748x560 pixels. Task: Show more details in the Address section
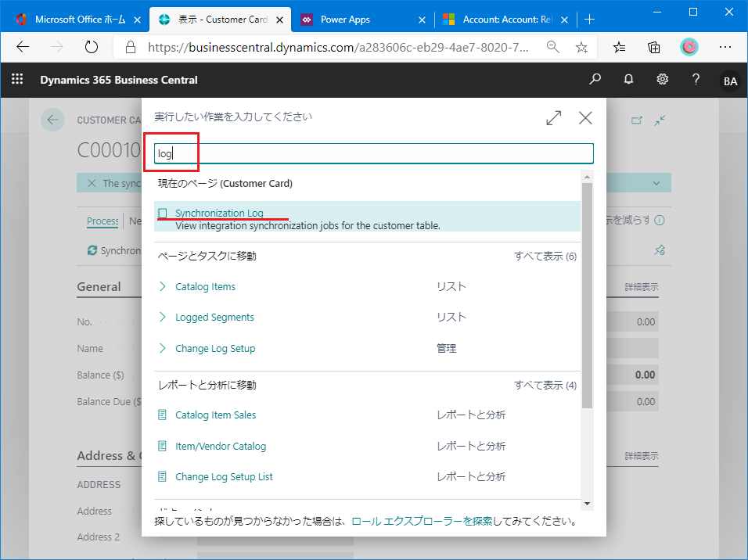(642, 456)
